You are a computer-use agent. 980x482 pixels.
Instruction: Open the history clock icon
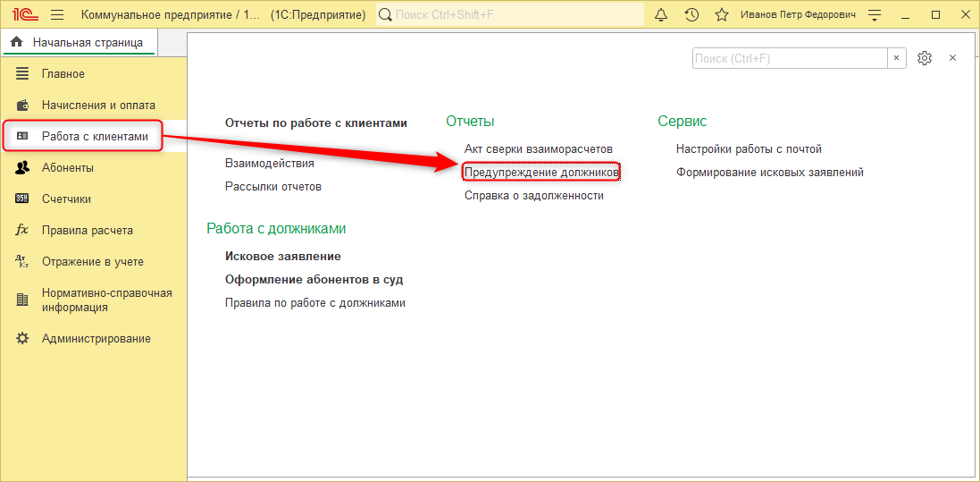[x=691, y=15]
